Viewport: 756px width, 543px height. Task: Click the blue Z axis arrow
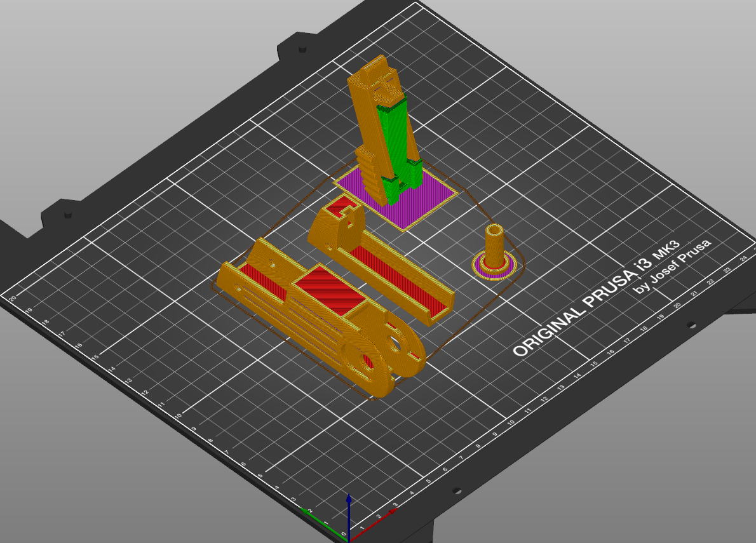pos(349,515)
